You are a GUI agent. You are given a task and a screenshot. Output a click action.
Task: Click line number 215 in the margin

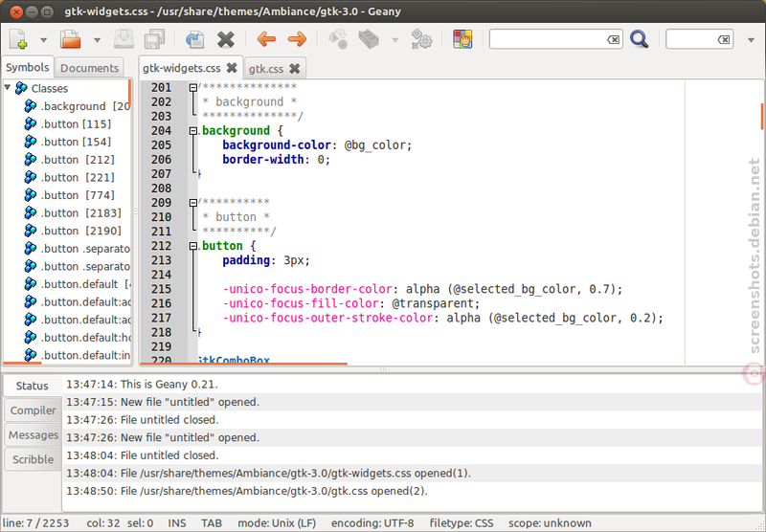click(x=161, y=289)
